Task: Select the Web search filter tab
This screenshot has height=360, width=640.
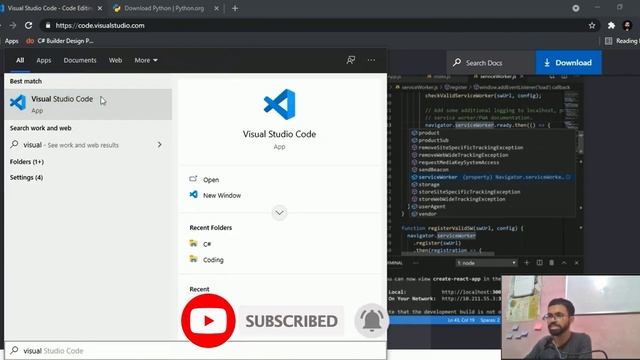Action: (x=115, y=60)
